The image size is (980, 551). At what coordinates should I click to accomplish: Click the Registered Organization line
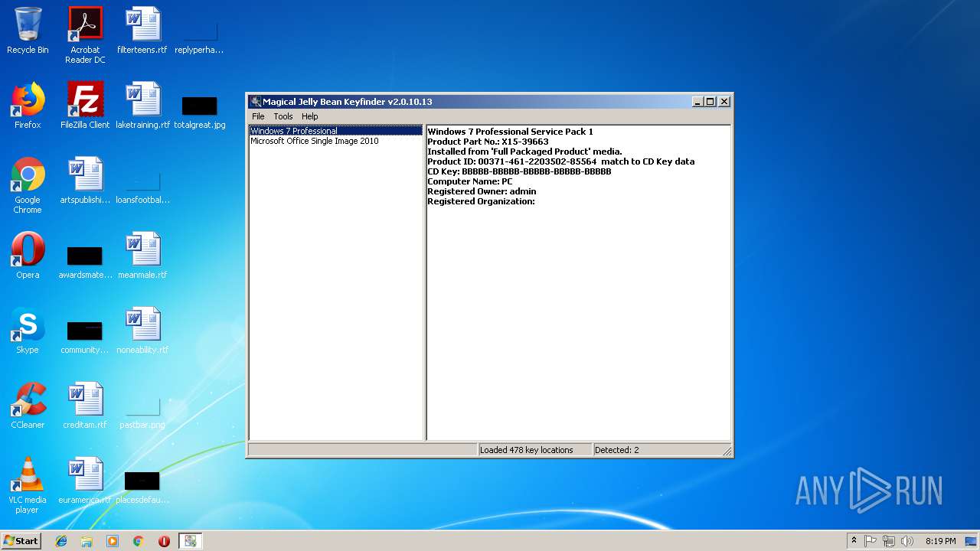[x=481, y=201]
